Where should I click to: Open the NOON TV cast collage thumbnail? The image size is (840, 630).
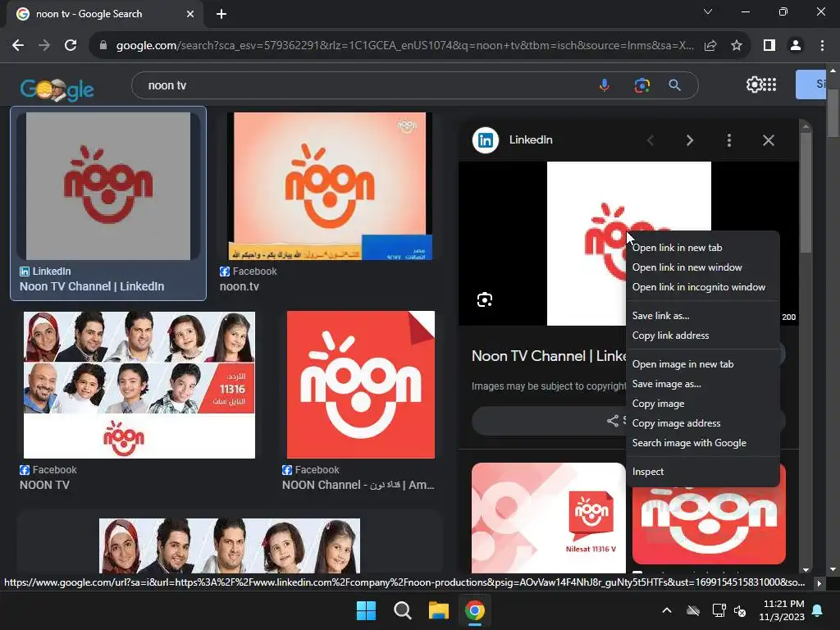pos(139,385)
